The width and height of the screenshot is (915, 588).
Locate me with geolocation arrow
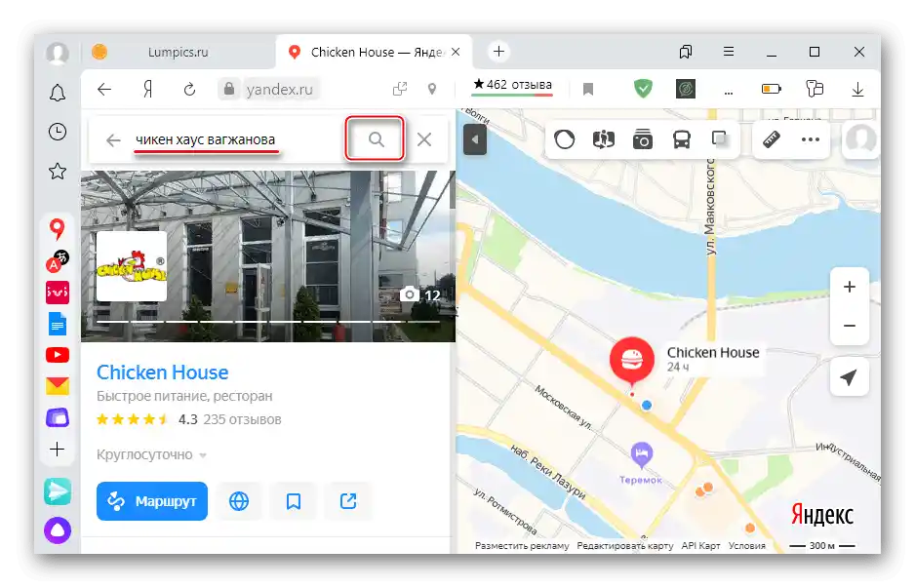850,376
